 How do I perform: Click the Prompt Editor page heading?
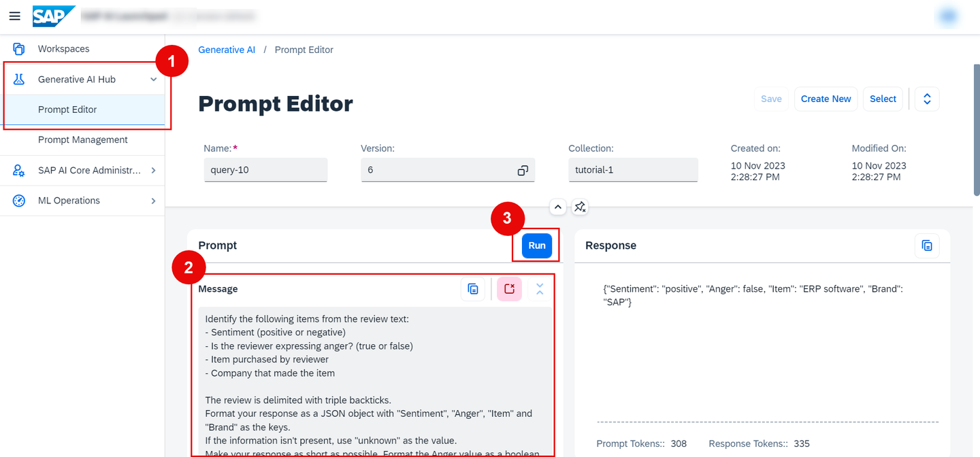(x=276, y=103)
